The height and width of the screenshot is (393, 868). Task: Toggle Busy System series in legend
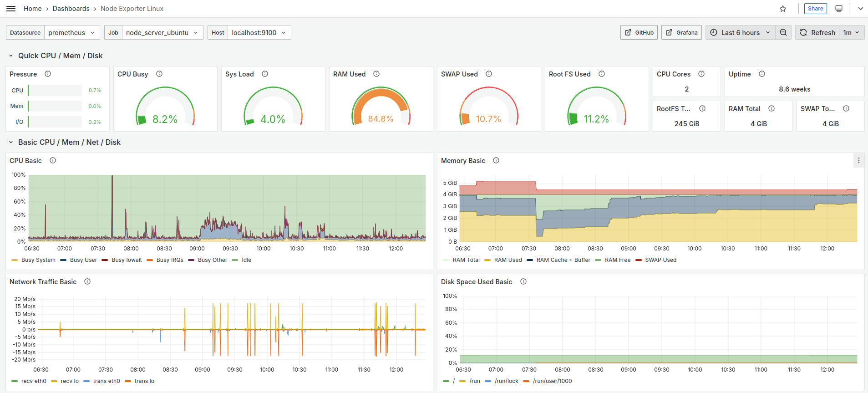point(38,260)
